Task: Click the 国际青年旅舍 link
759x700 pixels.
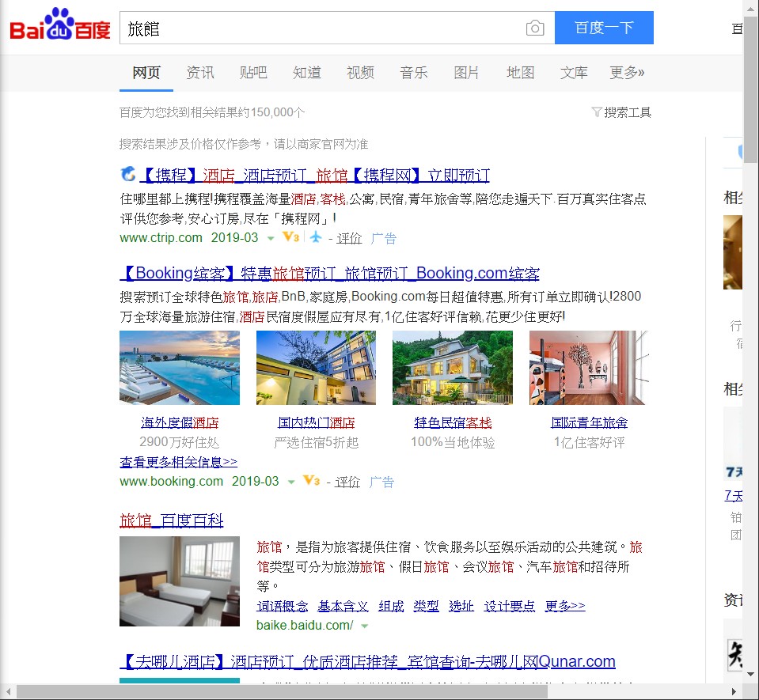Action: pos(589,423)
